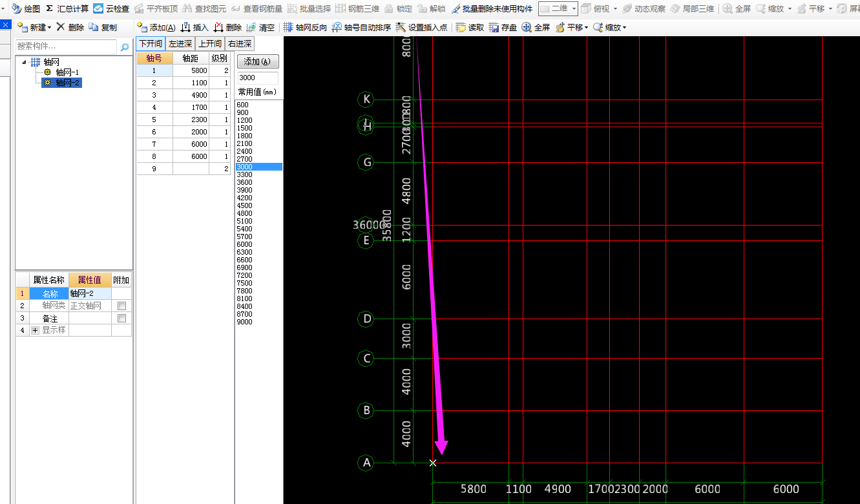Click the 锁定 lock tool
The height and width of the screenshot is (504, 860).
click(x=399, y=9)
